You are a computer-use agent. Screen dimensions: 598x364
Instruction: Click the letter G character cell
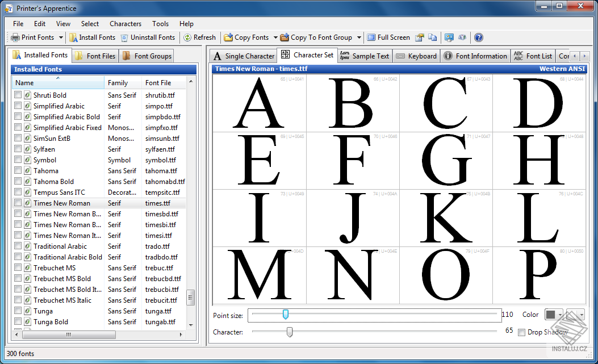point(446,161)
